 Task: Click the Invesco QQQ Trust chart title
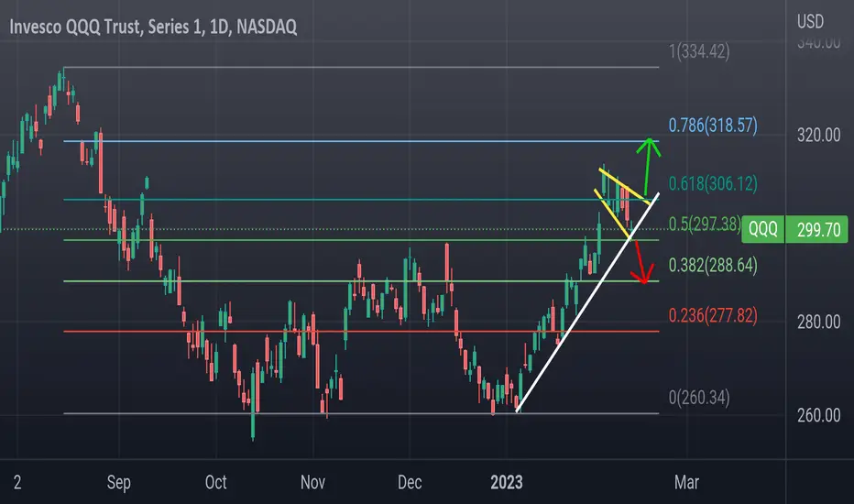[153, 27]
